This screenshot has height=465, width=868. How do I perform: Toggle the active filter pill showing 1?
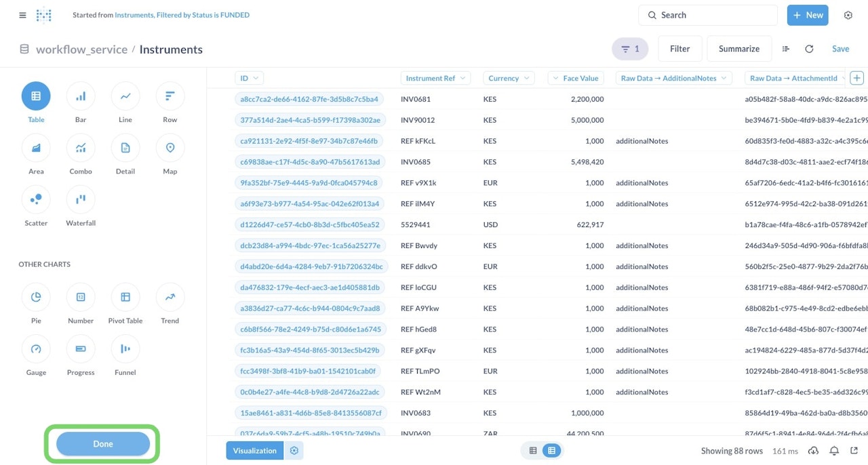(630, 49)
